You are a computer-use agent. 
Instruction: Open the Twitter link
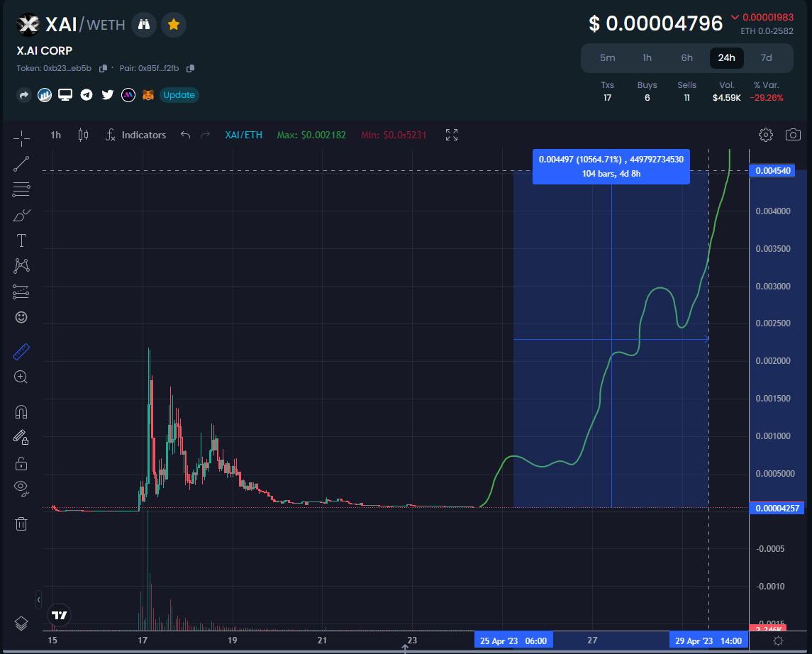point(107,95)
